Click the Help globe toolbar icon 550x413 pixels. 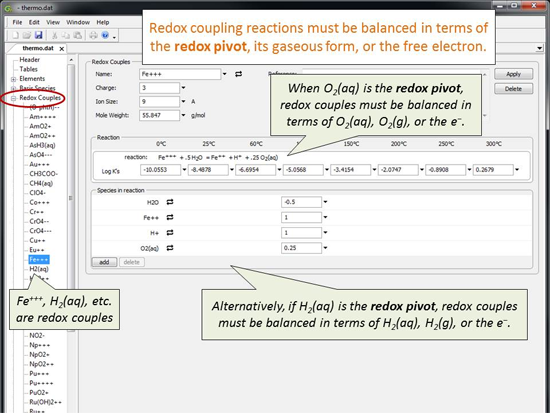(x=105, y=35)
